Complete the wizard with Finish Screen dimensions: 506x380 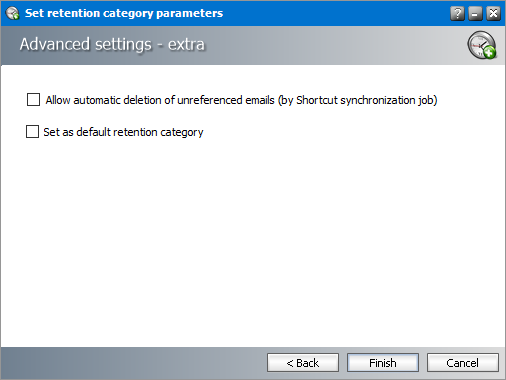pos(383,363)
